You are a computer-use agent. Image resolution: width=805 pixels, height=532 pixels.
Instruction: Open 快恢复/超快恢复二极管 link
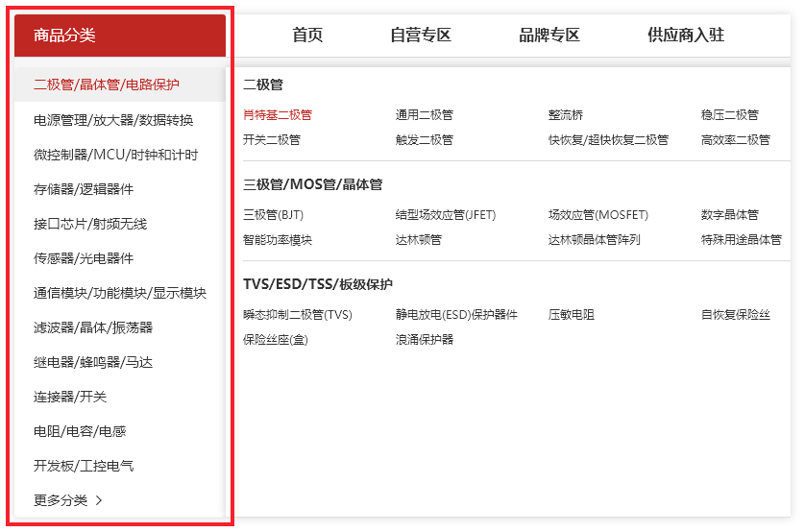[x=608, y=139]
